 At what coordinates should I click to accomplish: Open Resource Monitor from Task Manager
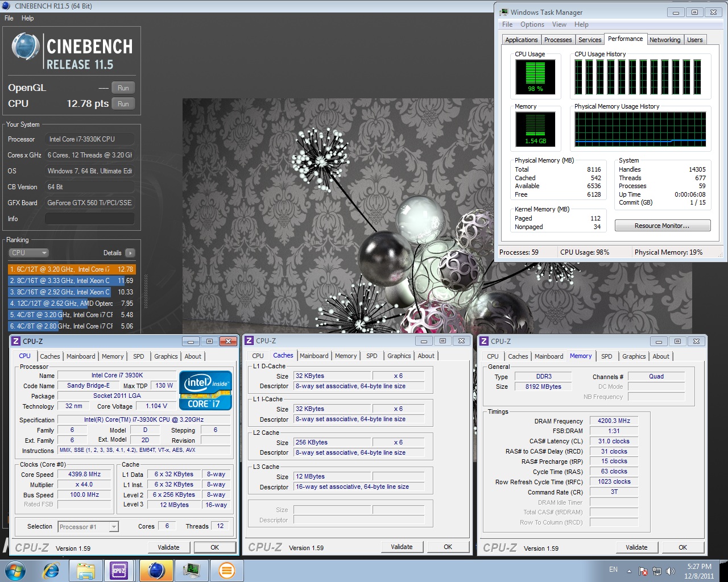point(663,226)
